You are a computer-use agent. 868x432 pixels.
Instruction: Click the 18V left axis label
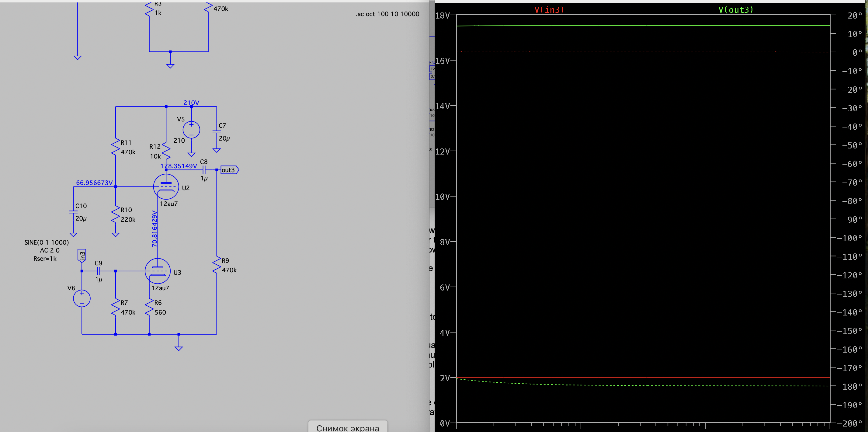coord(442,16)
